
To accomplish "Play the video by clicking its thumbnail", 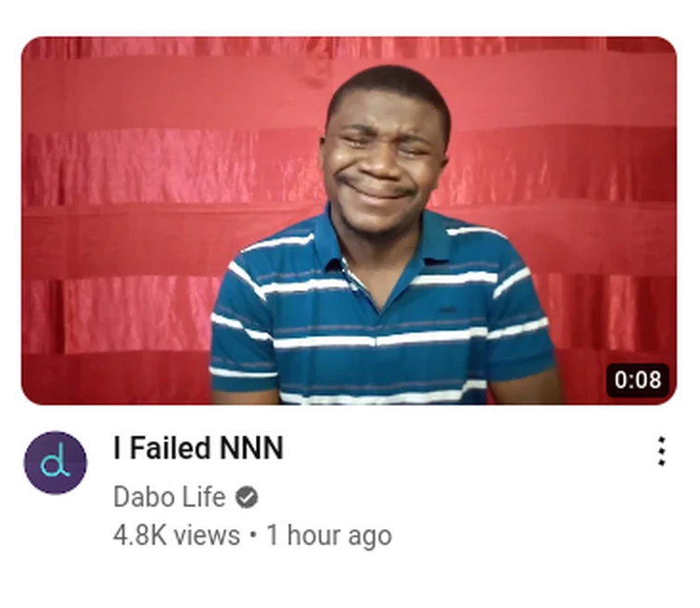I will [x=350, y=221].
